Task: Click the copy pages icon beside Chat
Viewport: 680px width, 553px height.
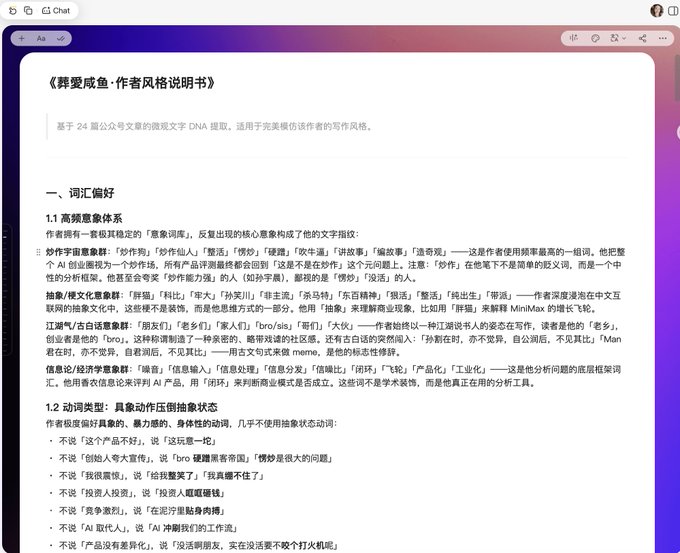Action: tap(28, 10)
